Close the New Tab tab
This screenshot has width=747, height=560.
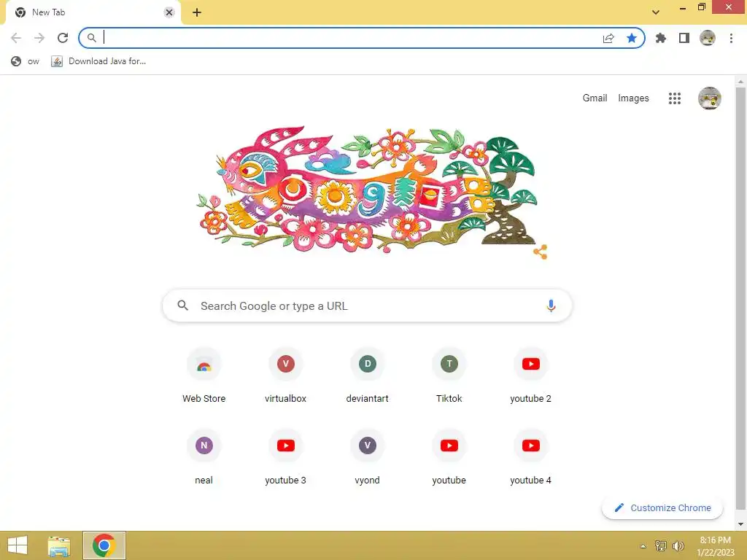[169, 12]
